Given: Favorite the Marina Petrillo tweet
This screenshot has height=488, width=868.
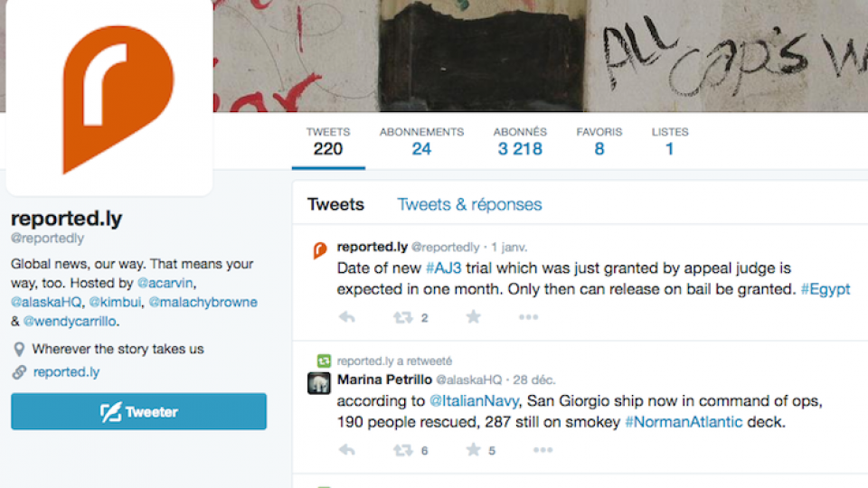Looking at the screenshot, I should coord(473,450).
